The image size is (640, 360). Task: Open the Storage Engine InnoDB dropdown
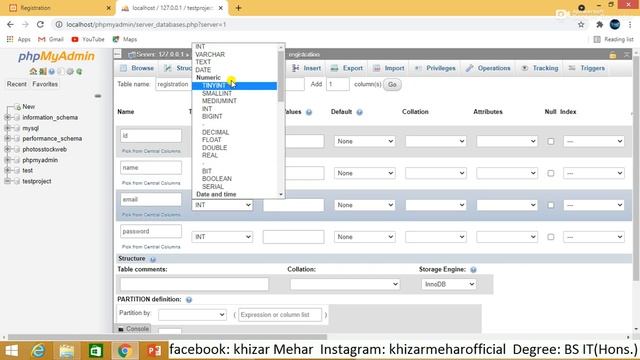pyautogui.click(x=449, y=284)
